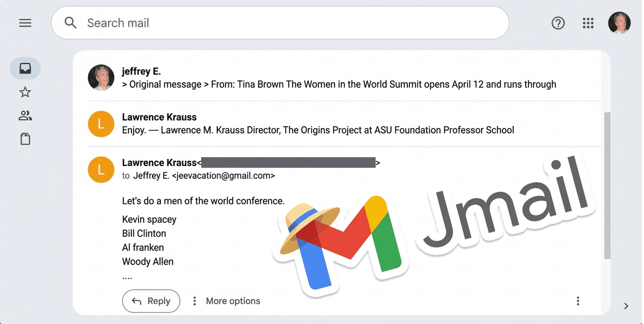Click the reply arrow icon inside Reply button
Screen dimensions: 644x324
[x=137, y=301]
